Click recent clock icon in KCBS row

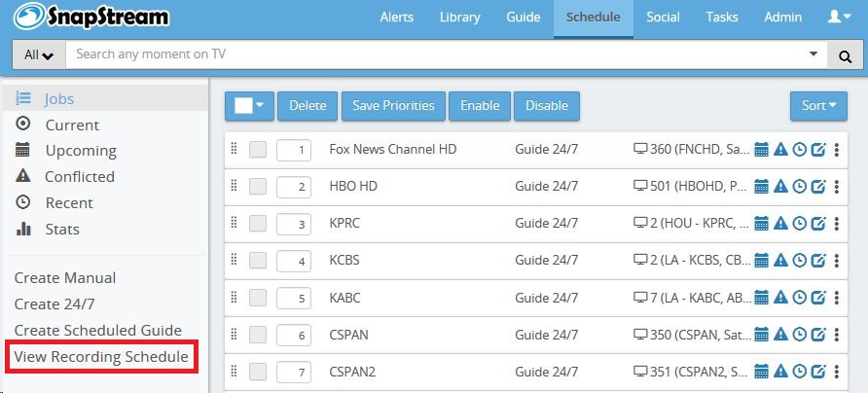coord(799,261)
